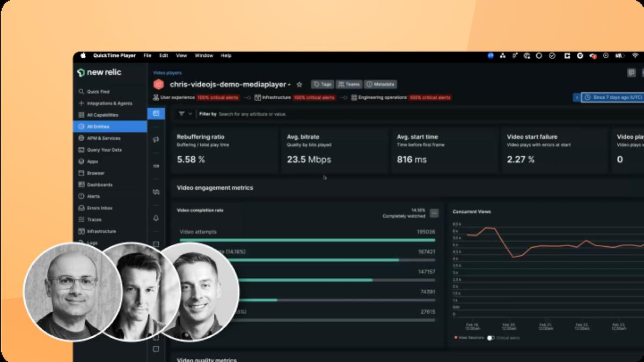Viewport: 644px width, 362px height.
Task: Open the filter icon dropdown
Action: (184, 114)
